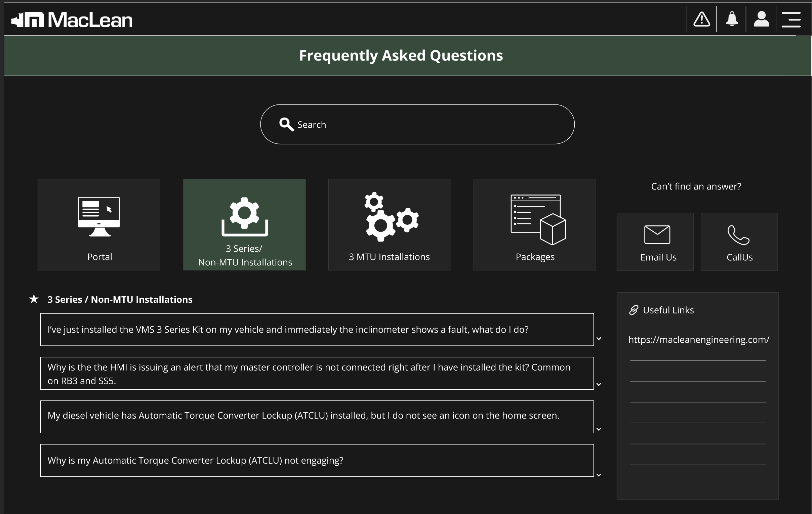Select the 3 MTU Installations tile
812x514 pixels.
(390, 224)
